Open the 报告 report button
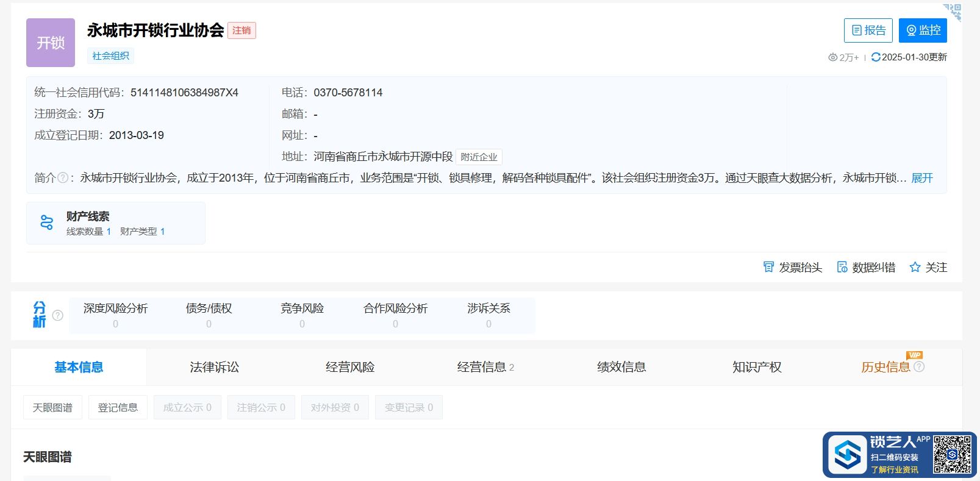This screenshot has height=481, width=980. 868,30
